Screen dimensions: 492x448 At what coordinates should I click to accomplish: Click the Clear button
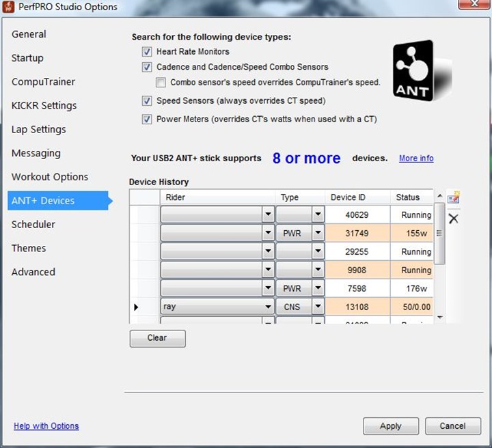coord(158,338)
